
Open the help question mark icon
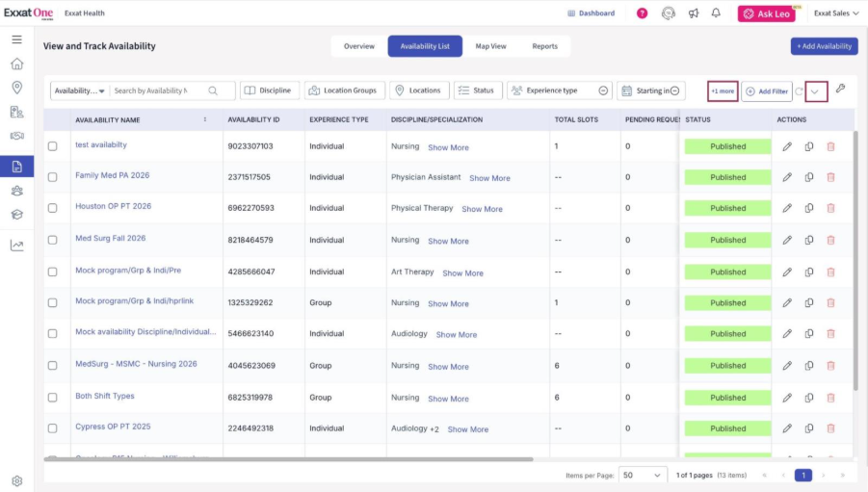click(x=643, y=13)
